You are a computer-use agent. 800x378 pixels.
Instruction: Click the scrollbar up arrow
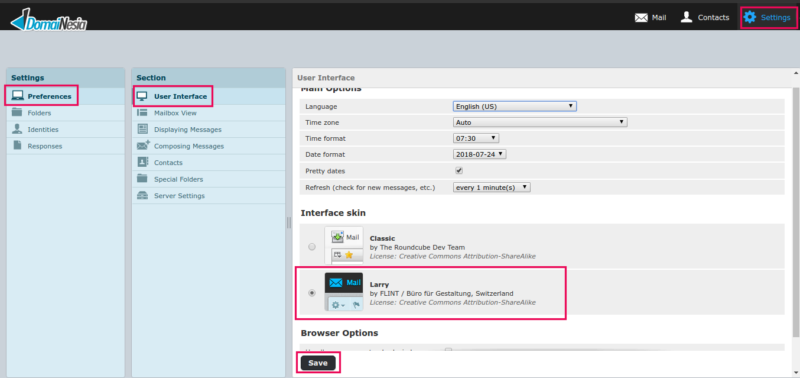point(795,73)
